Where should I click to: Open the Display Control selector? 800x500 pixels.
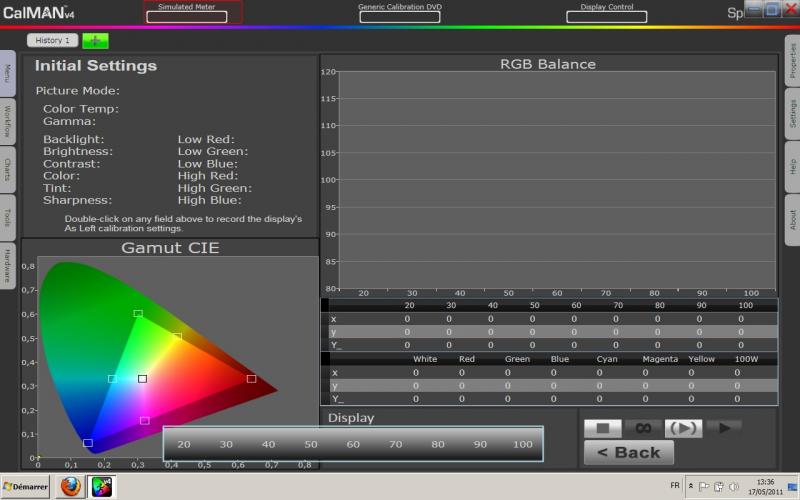(x=607, y=17)
